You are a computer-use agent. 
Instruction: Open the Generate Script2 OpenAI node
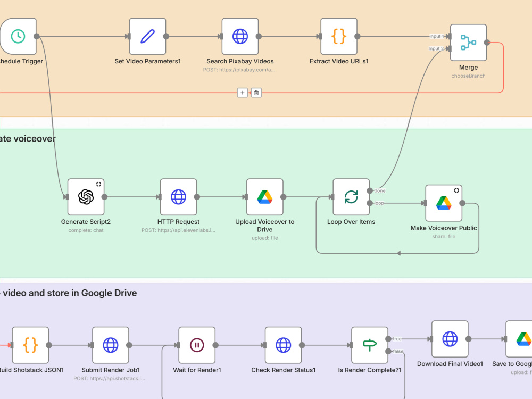tap(86, 197)
